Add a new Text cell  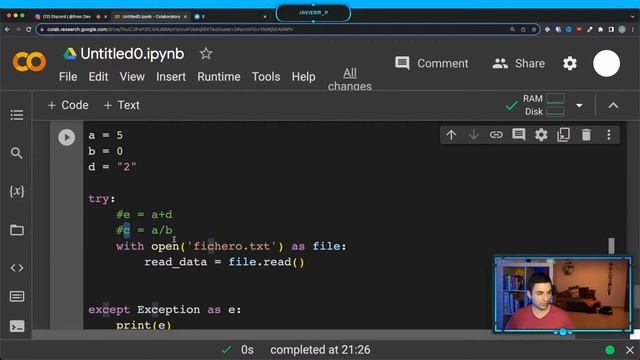coord(122,105)
